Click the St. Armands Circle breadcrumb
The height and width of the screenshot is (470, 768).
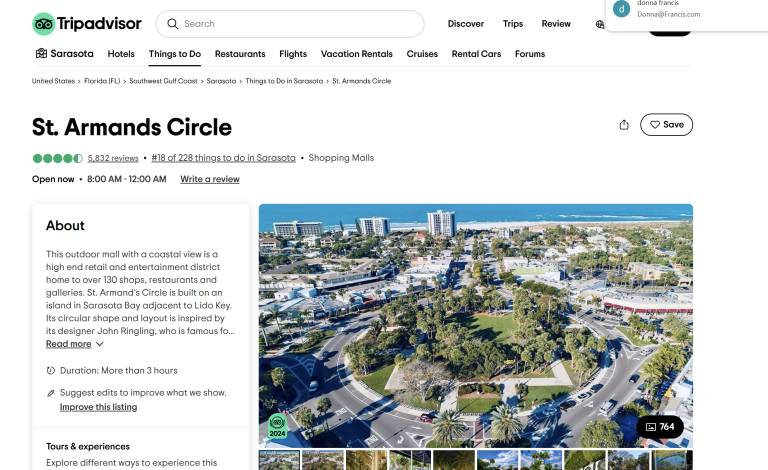361,81
